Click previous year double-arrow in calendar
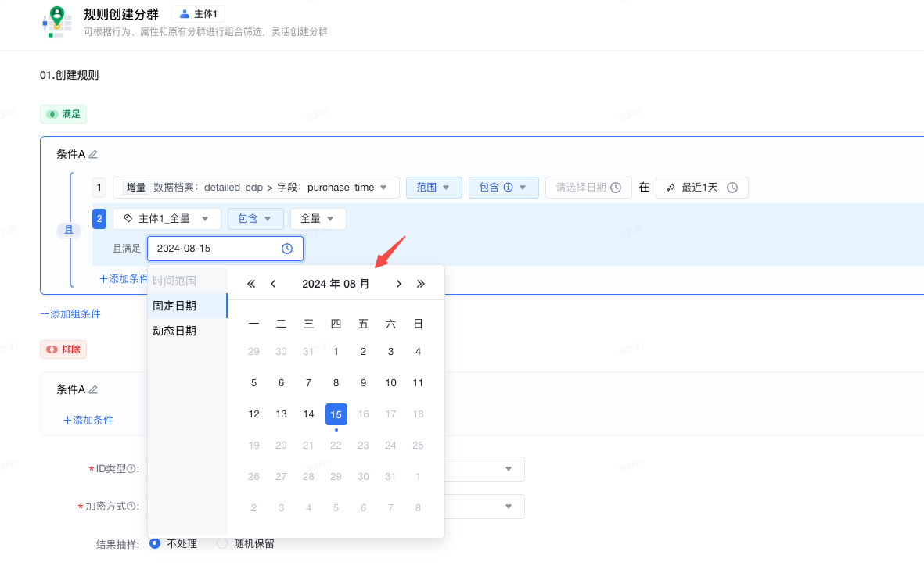The height and width of the screenshot is (566, 924). [x=251, y=284]
